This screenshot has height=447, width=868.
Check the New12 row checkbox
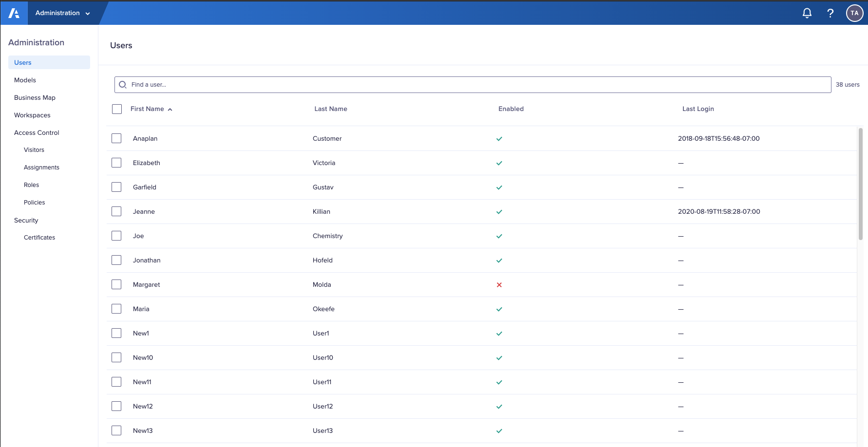(116, 406)
